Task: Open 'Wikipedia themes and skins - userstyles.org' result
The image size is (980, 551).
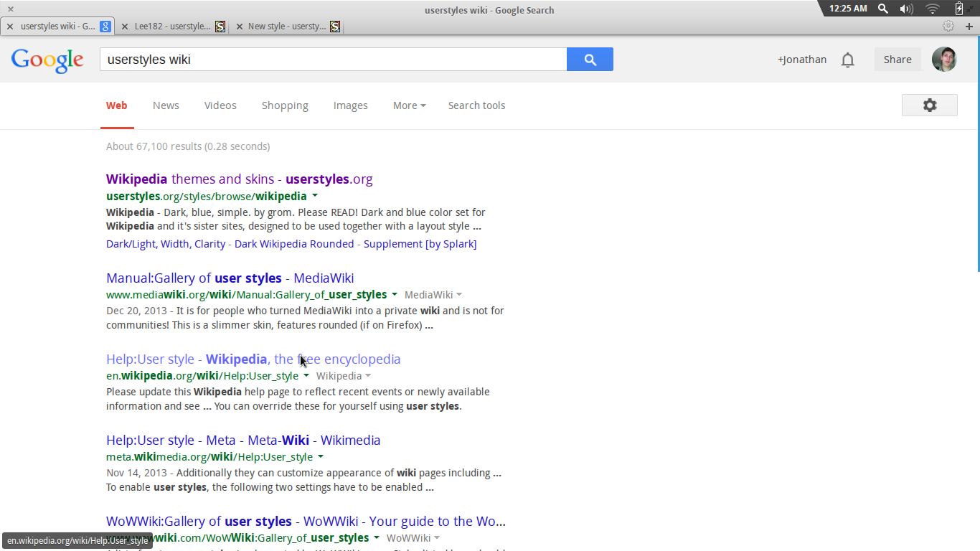Action: coord(240,179)
